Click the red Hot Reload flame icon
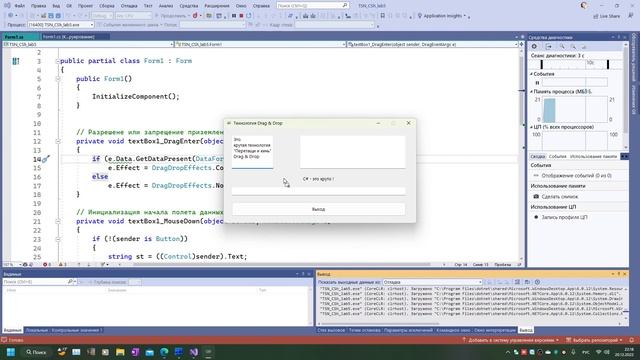 [195, 16]
